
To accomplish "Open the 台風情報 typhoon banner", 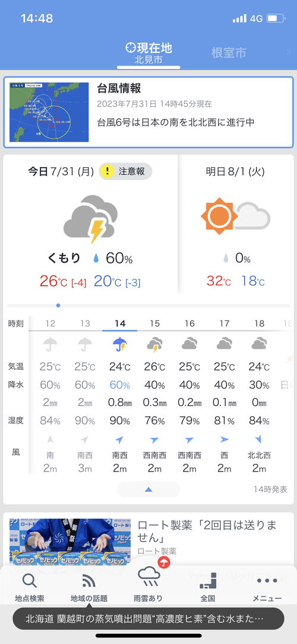I will 148,112.
